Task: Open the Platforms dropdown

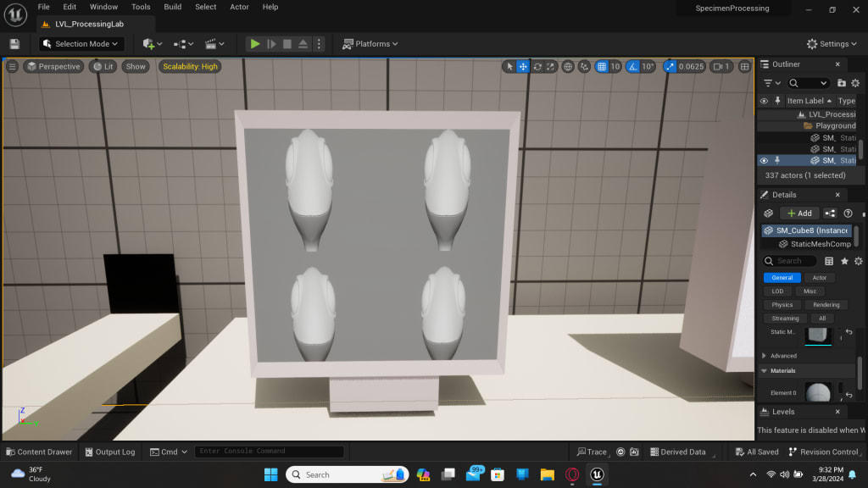Action: pos(370,44)
